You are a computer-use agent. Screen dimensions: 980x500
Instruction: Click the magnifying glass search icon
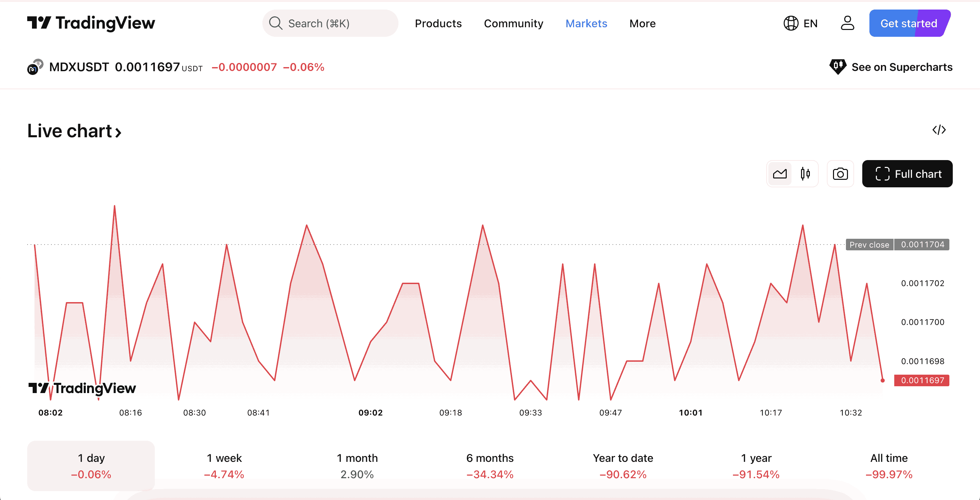pyautogui.click(x=275, y=23)
